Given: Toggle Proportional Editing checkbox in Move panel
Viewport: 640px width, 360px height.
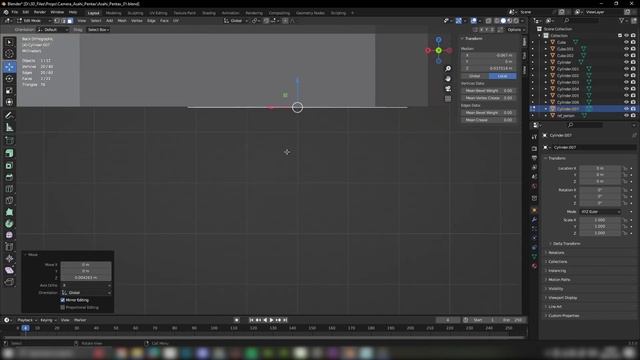Looking at the screenshot, I should [x=63, y=307].
